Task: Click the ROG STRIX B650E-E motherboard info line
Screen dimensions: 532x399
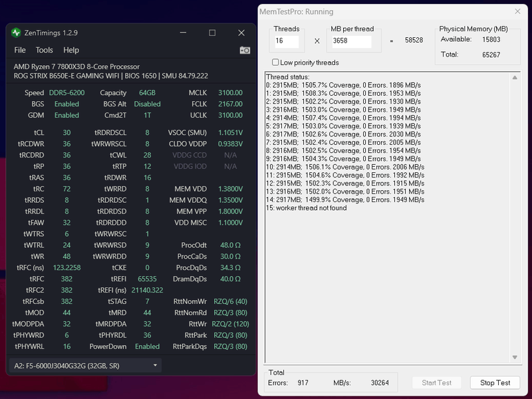Action: tap(111, 76)
